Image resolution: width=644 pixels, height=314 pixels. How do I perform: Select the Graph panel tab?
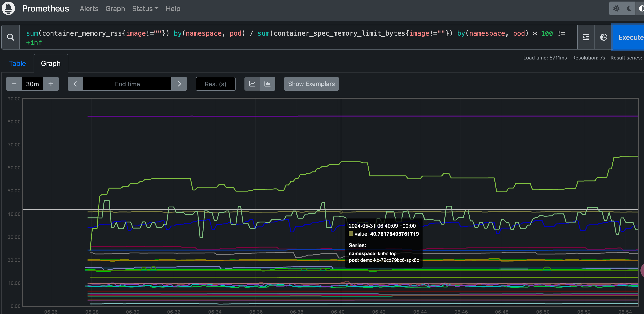pyautogui.click(x=51, y=63)
